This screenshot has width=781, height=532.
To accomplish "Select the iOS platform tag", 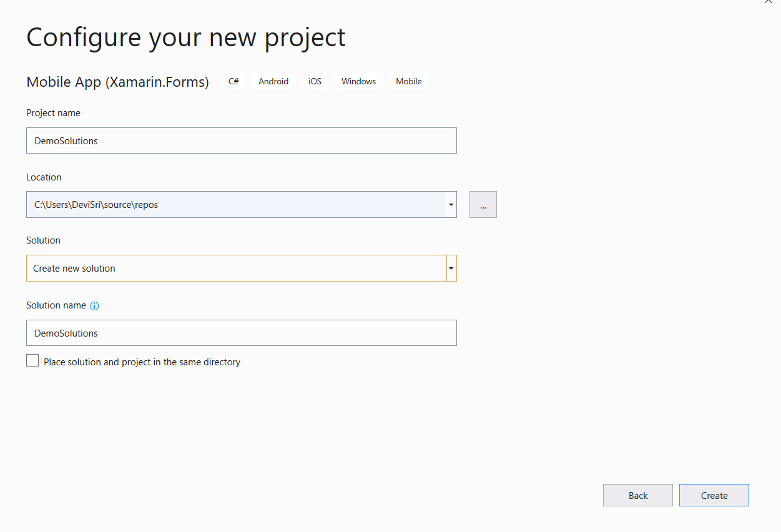I will tap(315, 81).
